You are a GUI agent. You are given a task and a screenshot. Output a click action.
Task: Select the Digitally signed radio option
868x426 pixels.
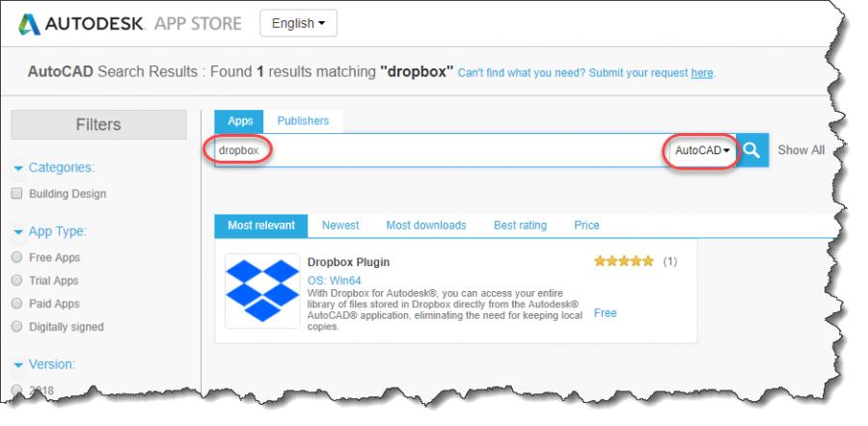coord(16,327)
